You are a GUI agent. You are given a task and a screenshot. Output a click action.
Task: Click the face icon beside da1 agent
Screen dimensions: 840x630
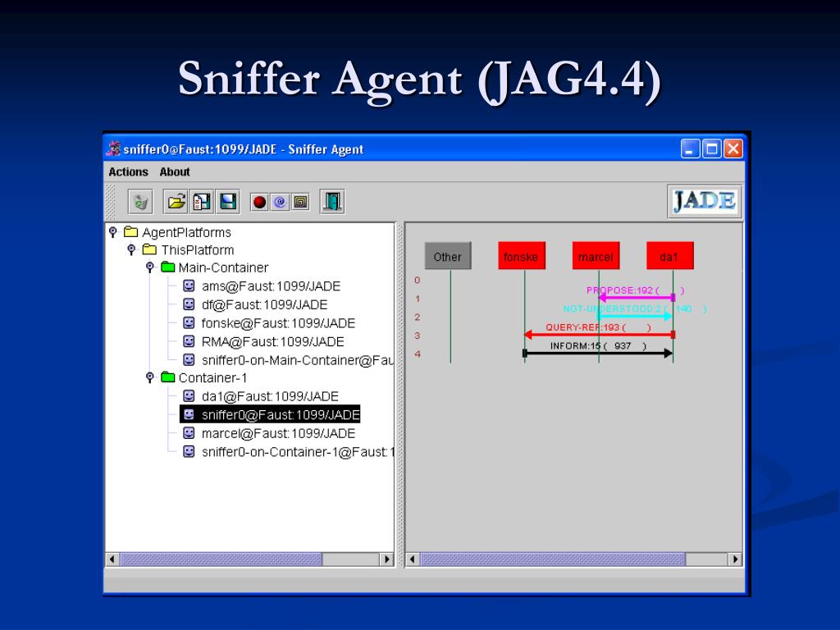189,396
